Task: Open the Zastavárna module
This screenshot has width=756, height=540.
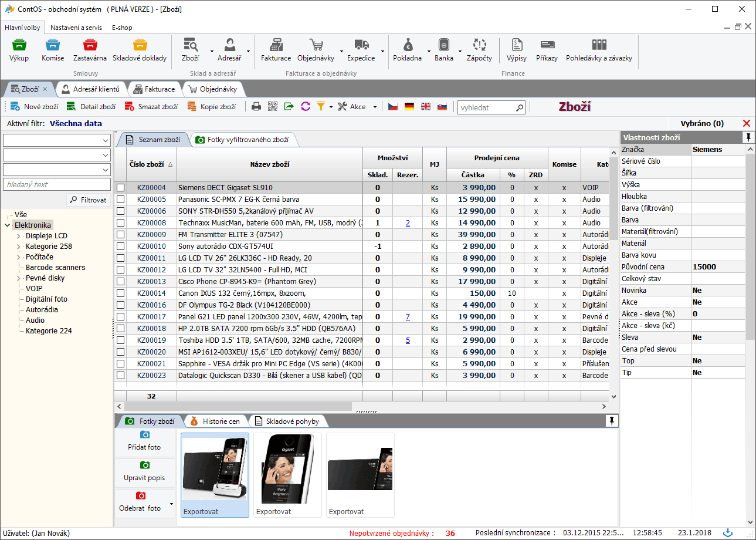Action: click(x=90, y=50)
